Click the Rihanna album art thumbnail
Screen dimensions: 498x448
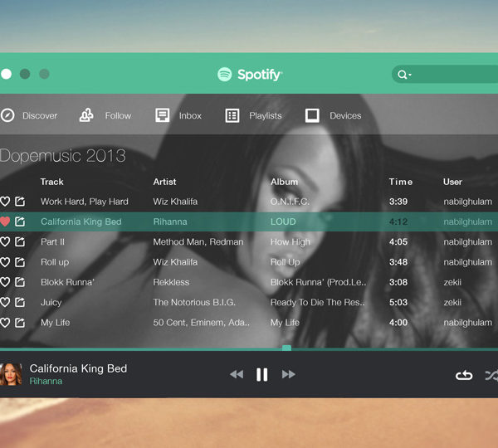pyautogui.click(x=11, y=374)
